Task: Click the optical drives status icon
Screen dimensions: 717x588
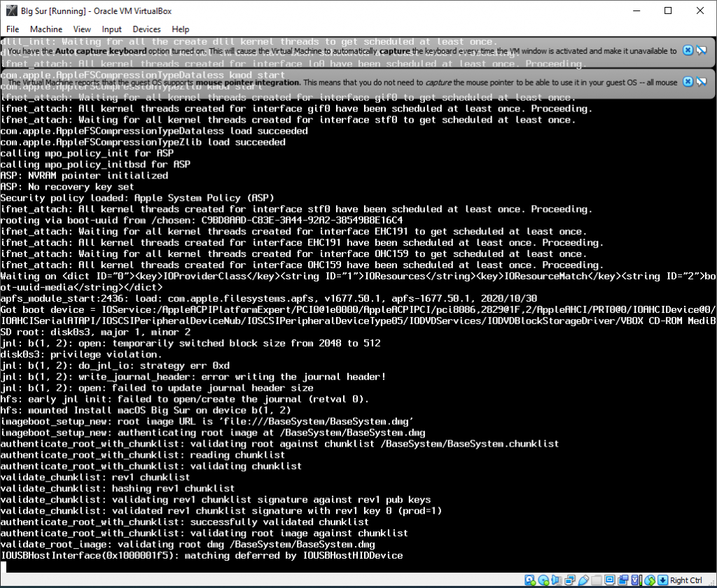Action: click(543, 580)
